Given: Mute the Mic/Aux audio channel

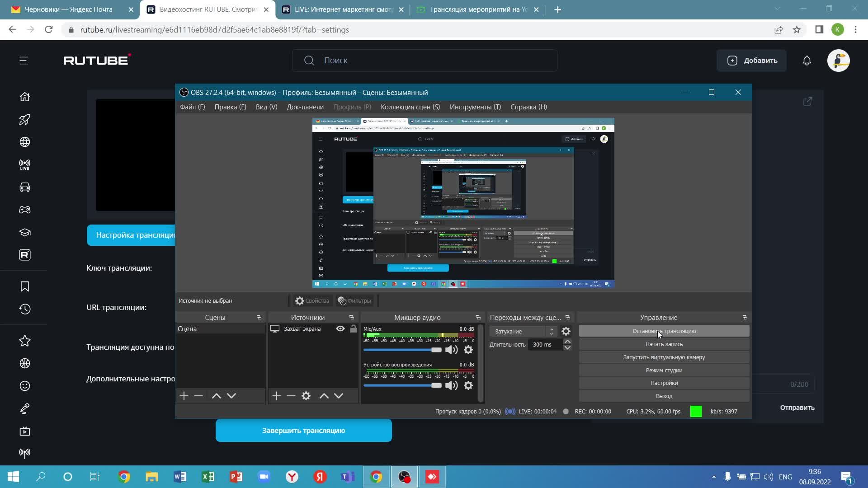Looking at the screenshot, I should (x=451, y=350).
